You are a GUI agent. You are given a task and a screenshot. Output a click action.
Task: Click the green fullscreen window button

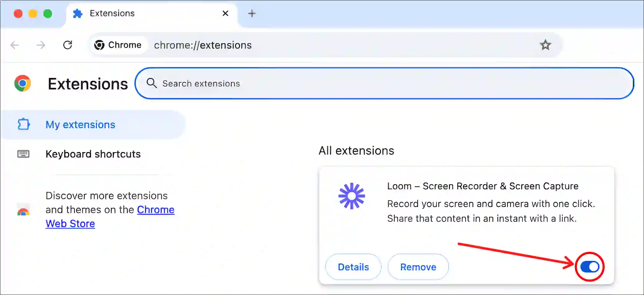pyautogui.click(x=48, y=14)
